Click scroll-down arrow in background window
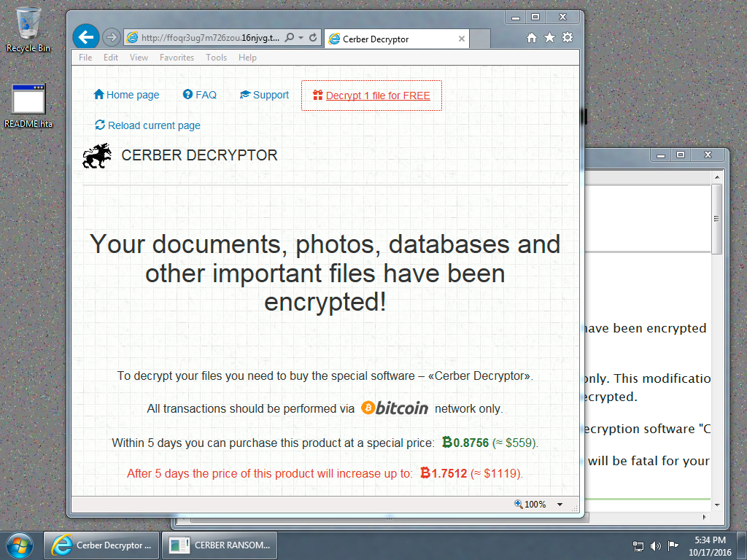Image resolution: width=747 pixels, height=560 pixels. tap(717, 505)
